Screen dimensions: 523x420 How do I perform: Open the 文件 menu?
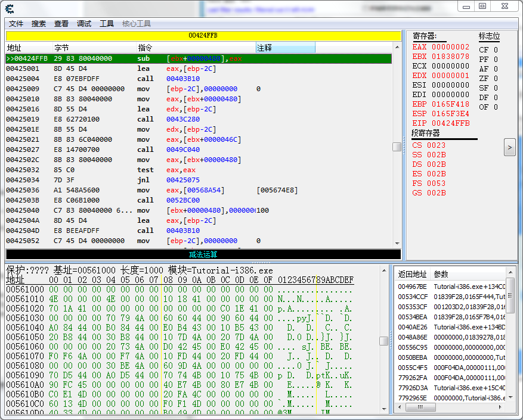pyautogui.click(x=16, y=24)
